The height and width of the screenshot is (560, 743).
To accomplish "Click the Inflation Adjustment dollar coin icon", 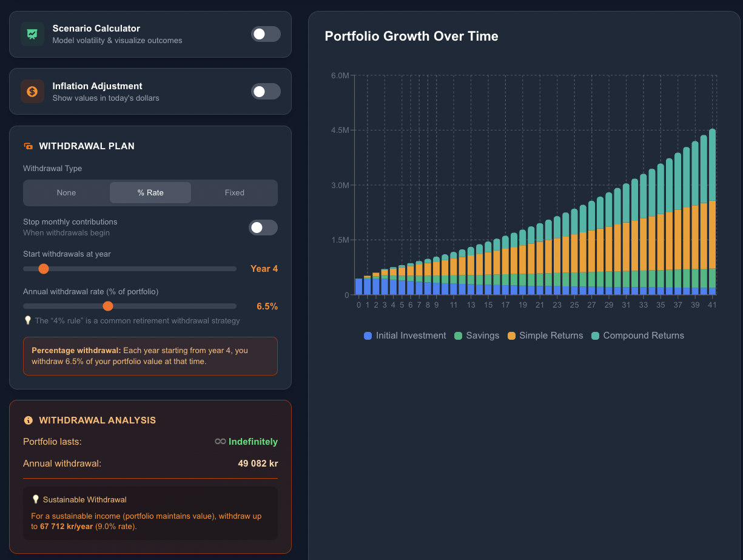I will [x=32, y=91].
